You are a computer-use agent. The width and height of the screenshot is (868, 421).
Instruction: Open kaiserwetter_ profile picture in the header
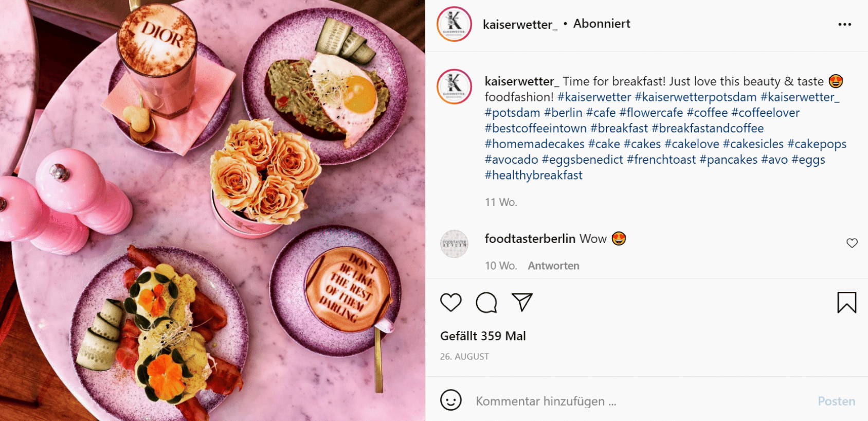pos(454,24)
